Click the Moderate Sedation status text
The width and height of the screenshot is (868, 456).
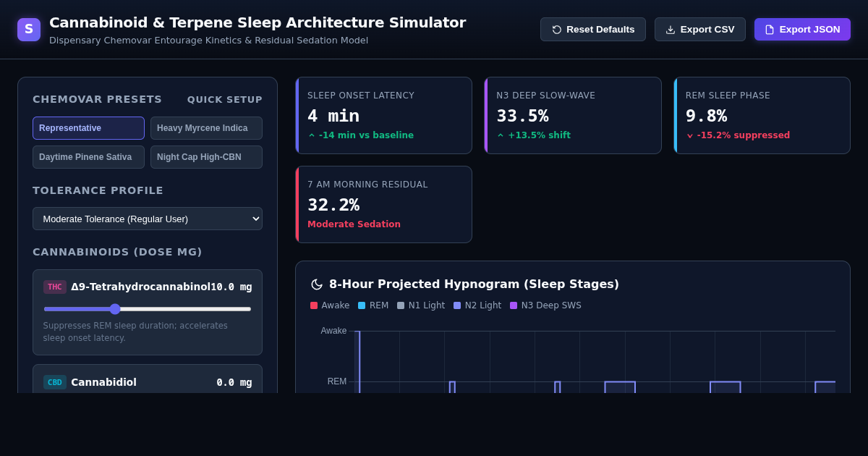pyautogui.click(x=354, y=224)
